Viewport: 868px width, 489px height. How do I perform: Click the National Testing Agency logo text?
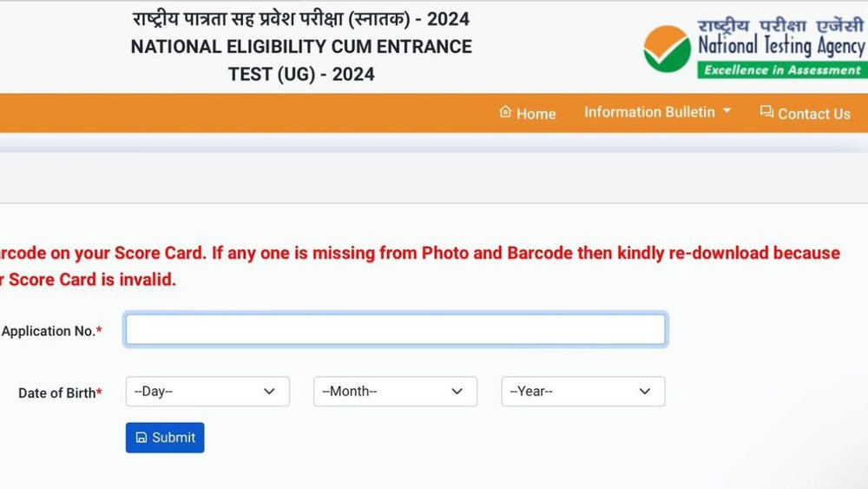click(x=781, y=43)
